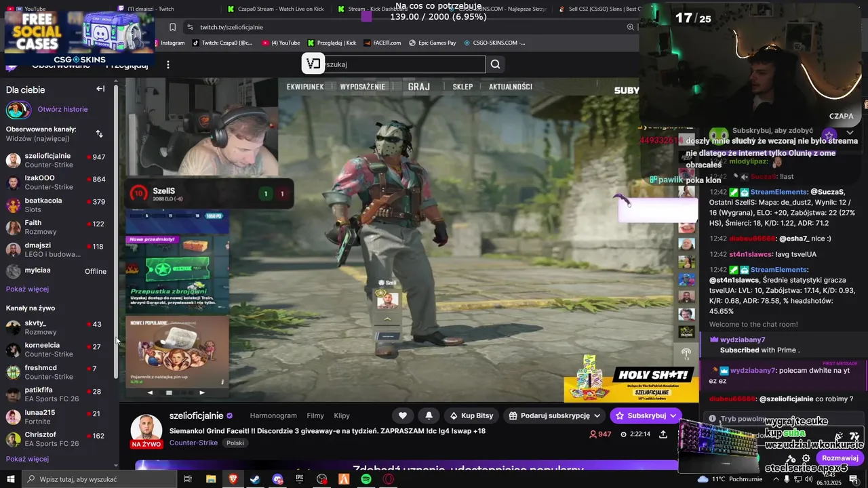The image size is (868, 488).
Task: Open Steam from the taskbar
Action: click(255, 479)
